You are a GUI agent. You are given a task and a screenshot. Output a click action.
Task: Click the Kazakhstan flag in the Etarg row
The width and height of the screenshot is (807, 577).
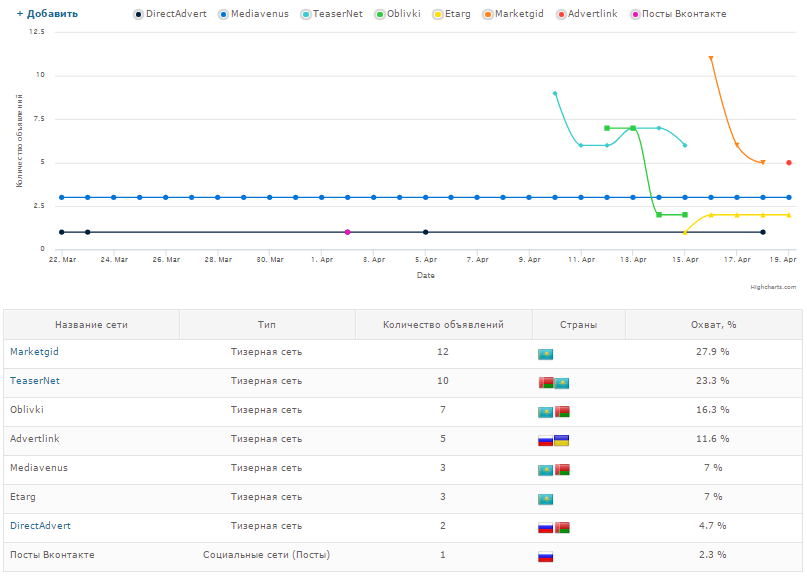546,499
